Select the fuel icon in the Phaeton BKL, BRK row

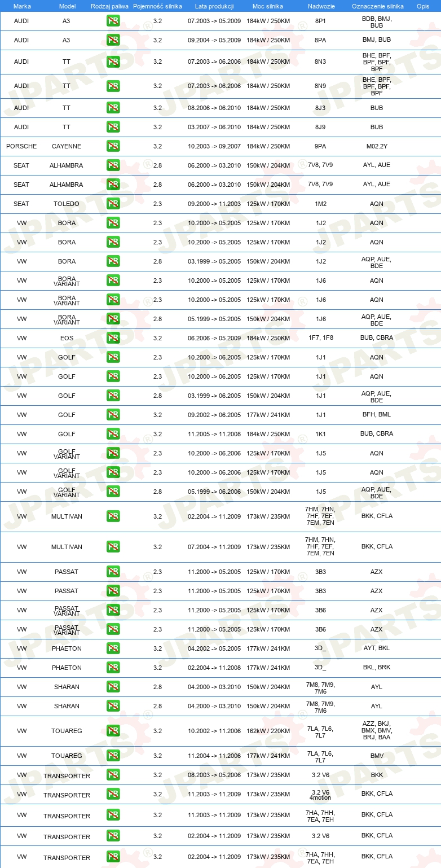(x=113, y=668)
